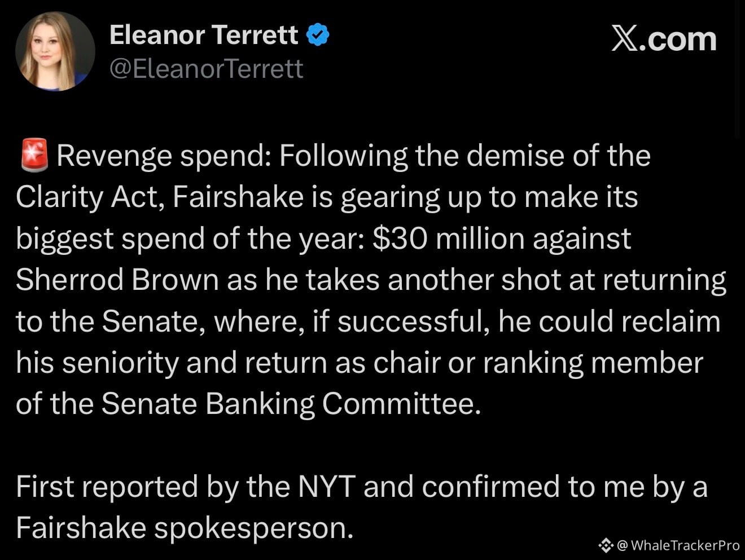Click the Binance diamond icon beside WhaleTrackerPro
Screen dimensions: 745x560
606,545
